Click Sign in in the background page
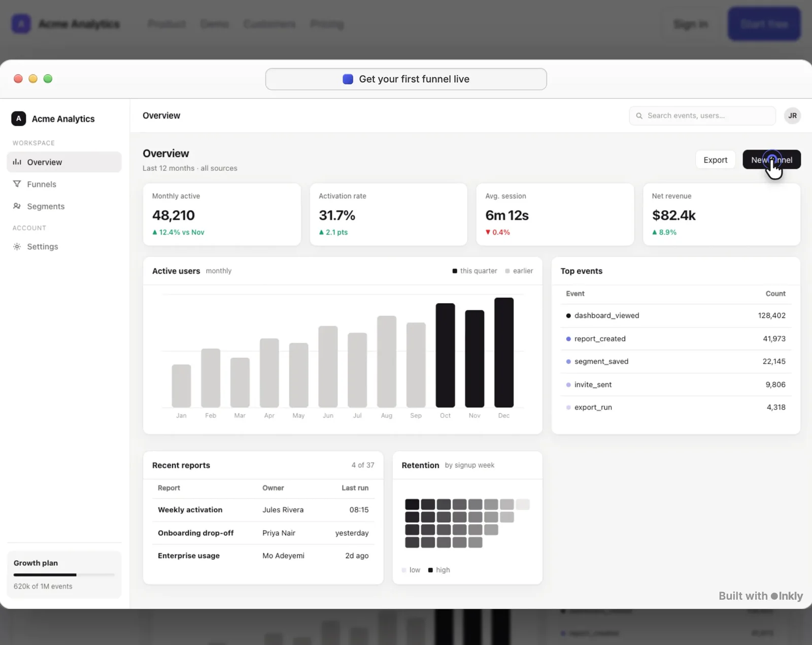812x645 pixels. [x=691, y=24]
